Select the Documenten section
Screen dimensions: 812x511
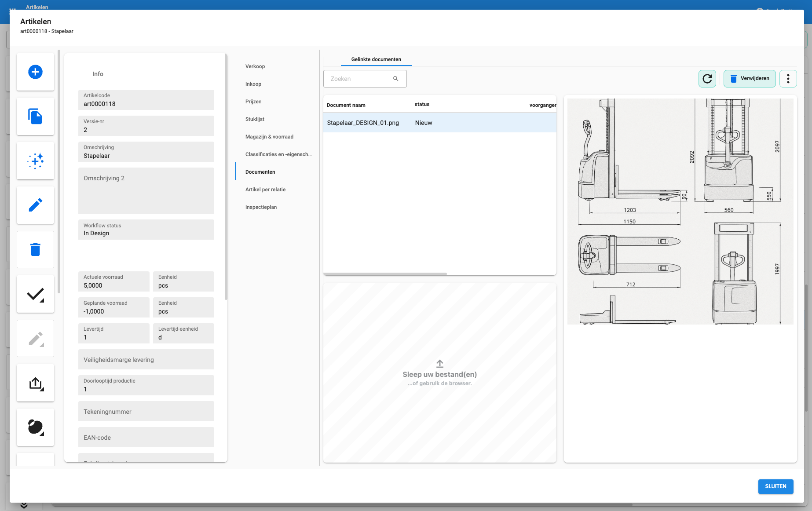tap(260, 172)
